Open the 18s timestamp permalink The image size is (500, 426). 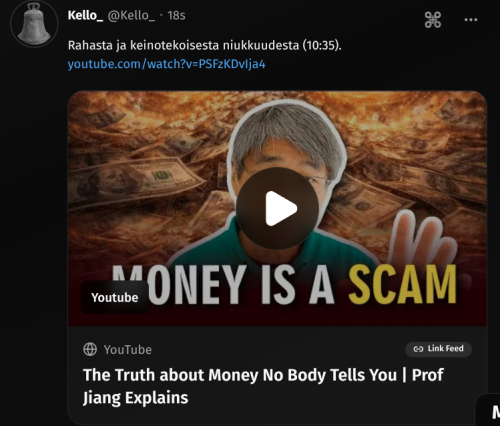[176, 15]
